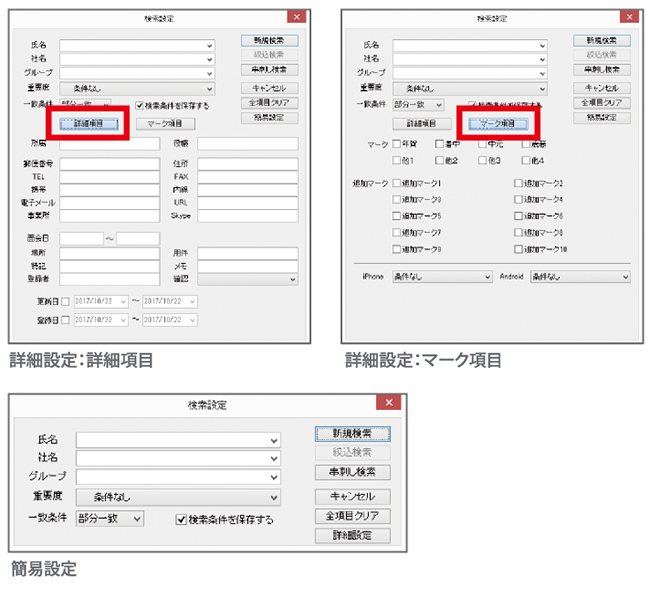Check the 追加マーク10 checkbox
Image resolution: width=650 pixels, height=598 pixels.
518,249
